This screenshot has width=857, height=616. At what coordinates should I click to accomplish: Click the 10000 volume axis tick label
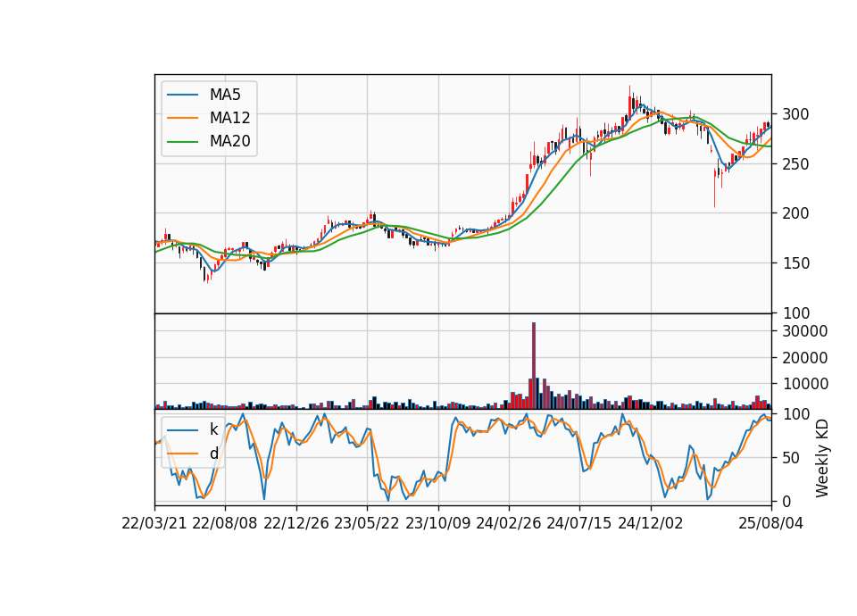805,384
